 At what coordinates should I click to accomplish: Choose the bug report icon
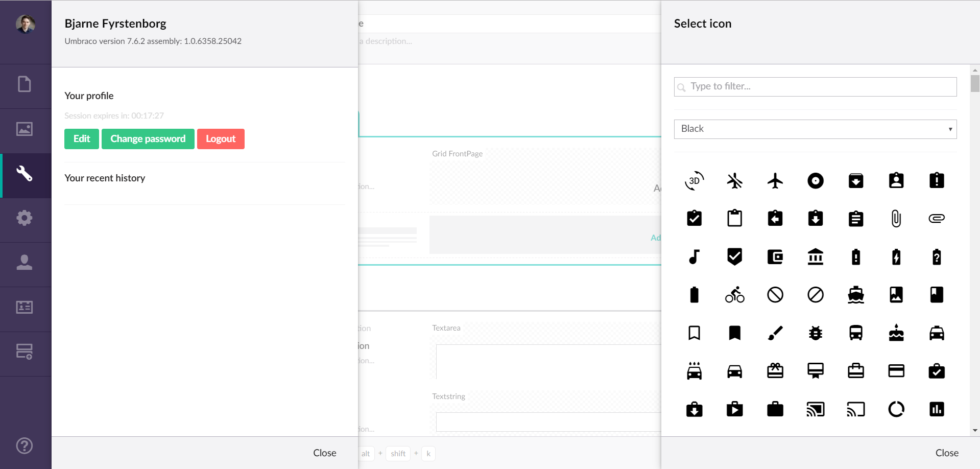[x=815, y=333]
